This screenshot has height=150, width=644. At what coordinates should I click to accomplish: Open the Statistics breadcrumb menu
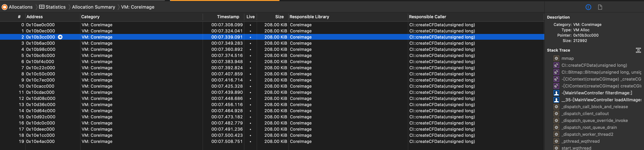click(55, 7)
